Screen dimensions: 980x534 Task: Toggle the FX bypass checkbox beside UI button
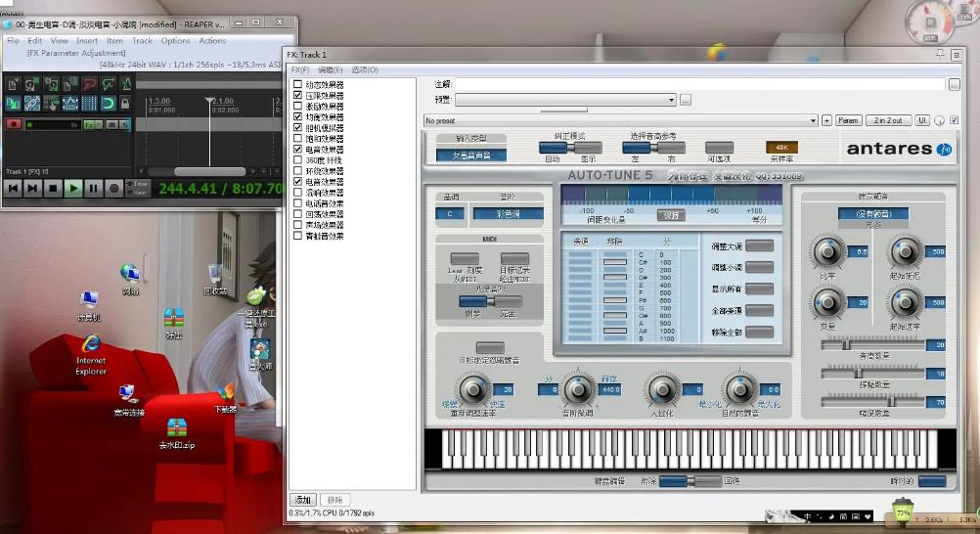pos(954,120)
